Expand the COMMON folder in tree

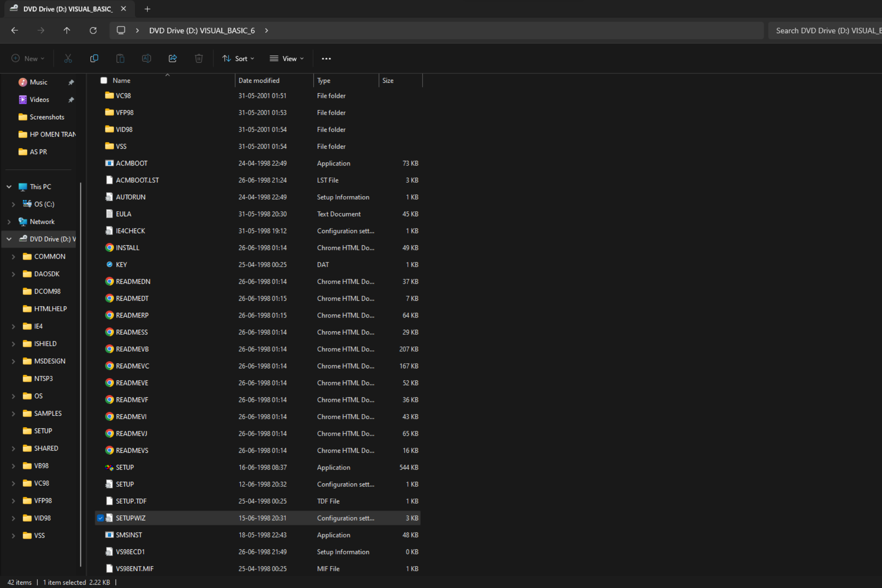13,256
